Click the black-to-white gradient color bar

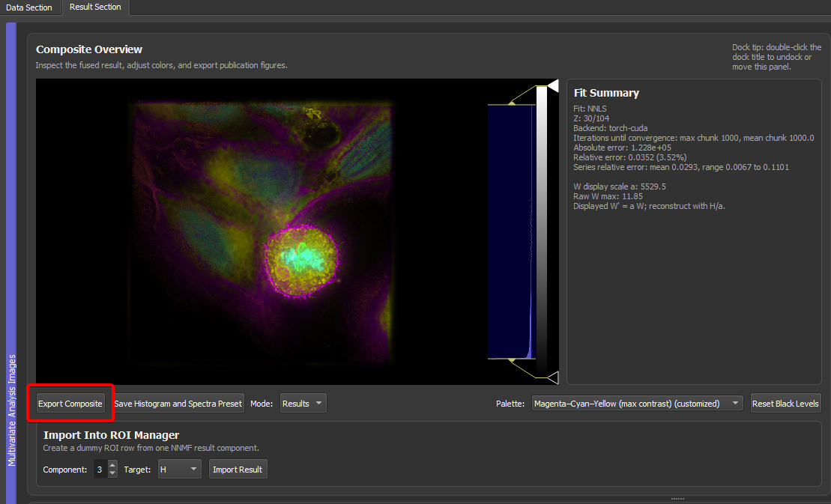(x=541, y=231)
